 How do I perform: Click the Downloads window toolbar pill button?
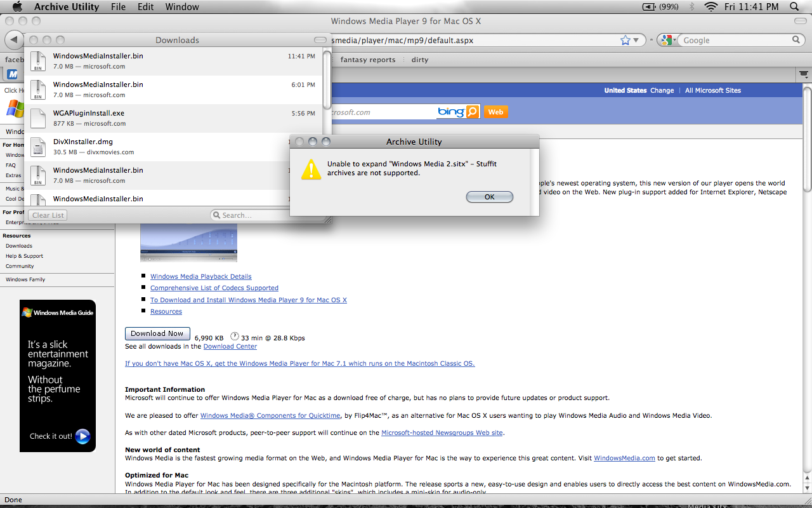point(320,40)
